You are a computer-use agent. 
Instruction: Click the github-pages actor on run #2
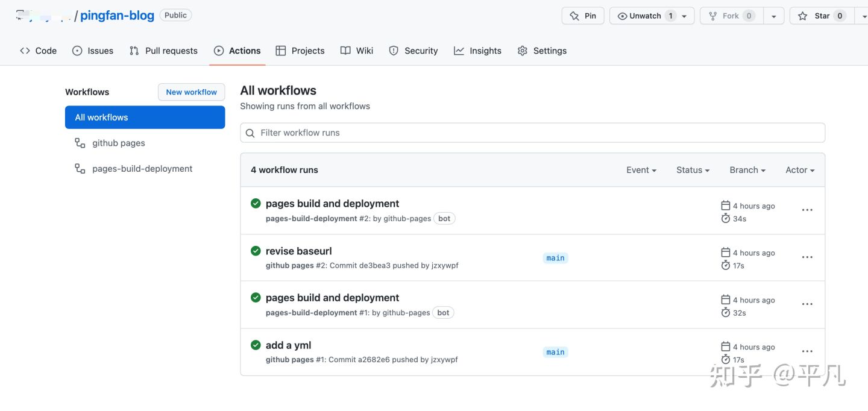pos(407,219)
